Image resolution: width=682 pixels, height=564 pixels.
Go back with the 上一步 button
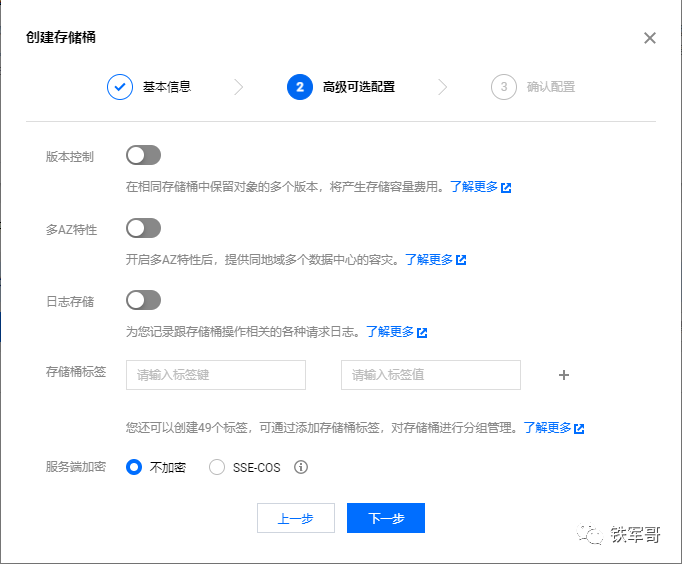296,518
